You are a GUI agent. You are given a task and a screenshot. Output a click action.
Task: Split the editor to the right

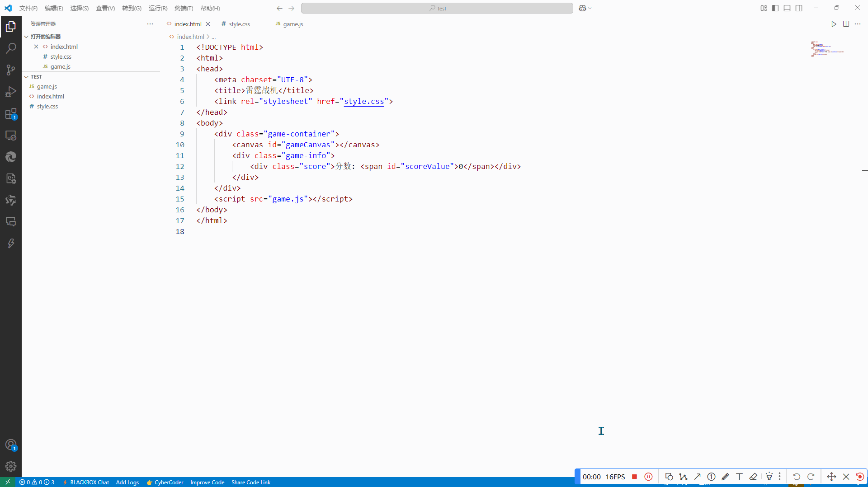[846, 24]
